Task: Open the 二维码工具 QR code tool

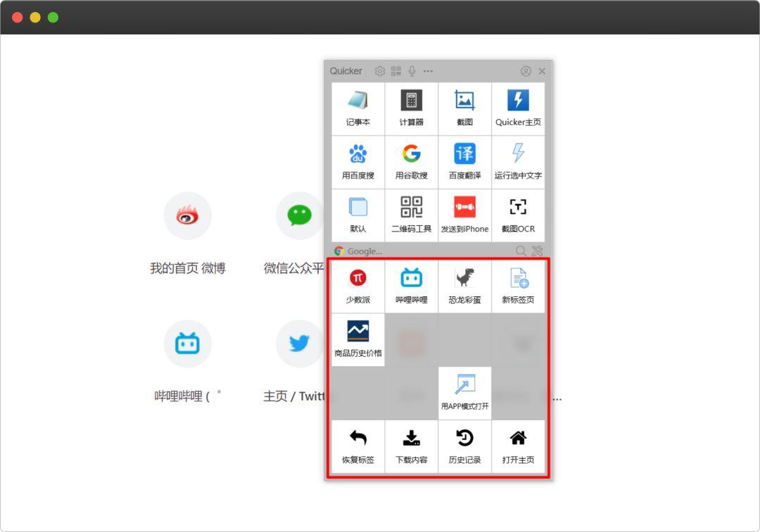Action: click(412, 215)
